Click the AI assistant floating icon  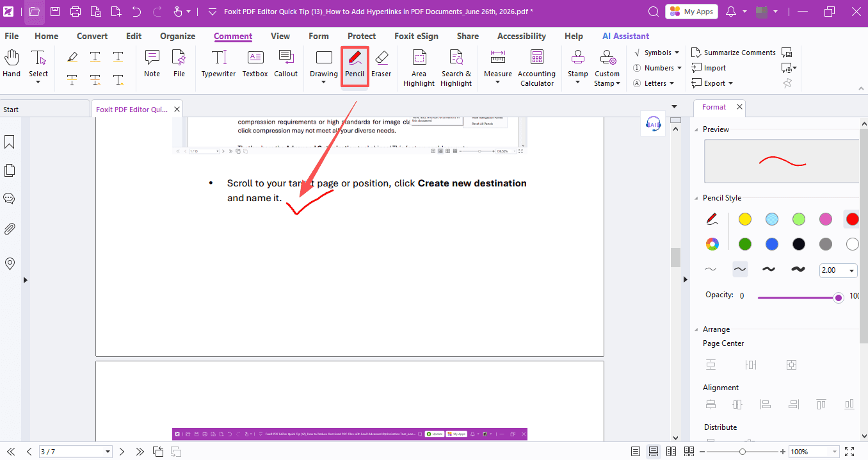[x=653, y=124]
